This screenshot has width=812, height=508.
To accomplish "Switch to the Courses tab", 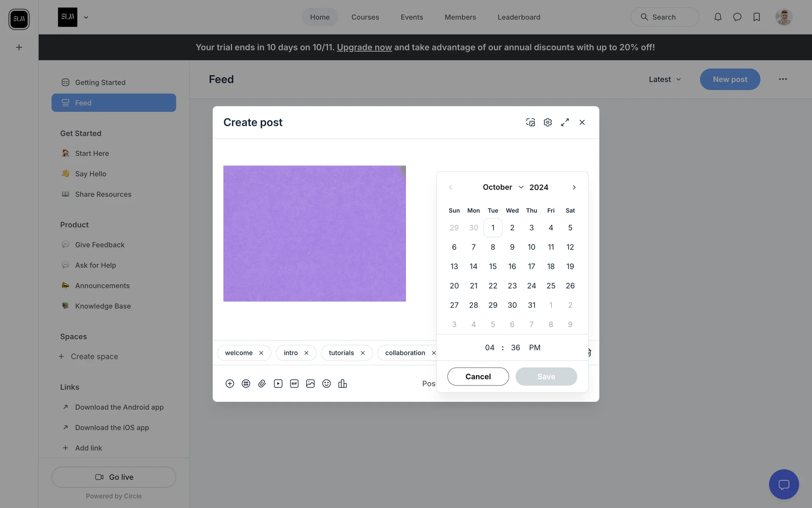I will click(x=365, y=17).
